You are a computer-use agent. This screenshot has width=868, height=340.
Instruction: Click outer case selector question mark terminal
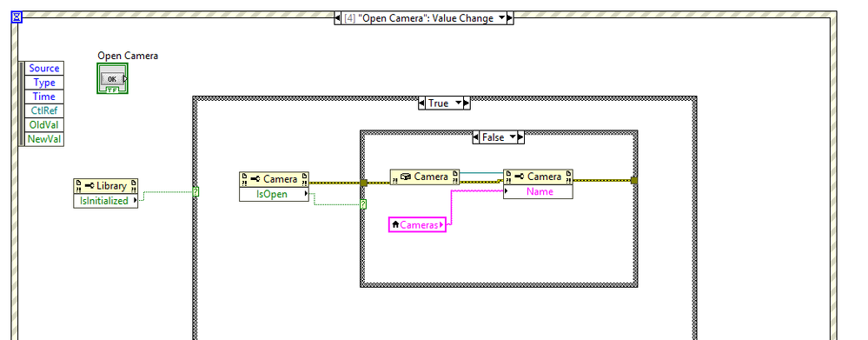[196, 192]
